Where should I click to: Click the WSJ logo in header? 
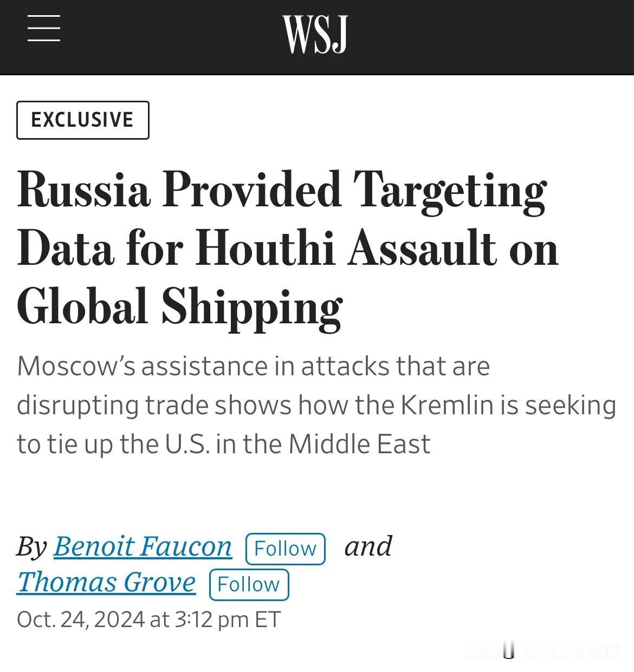pos(315,34)
